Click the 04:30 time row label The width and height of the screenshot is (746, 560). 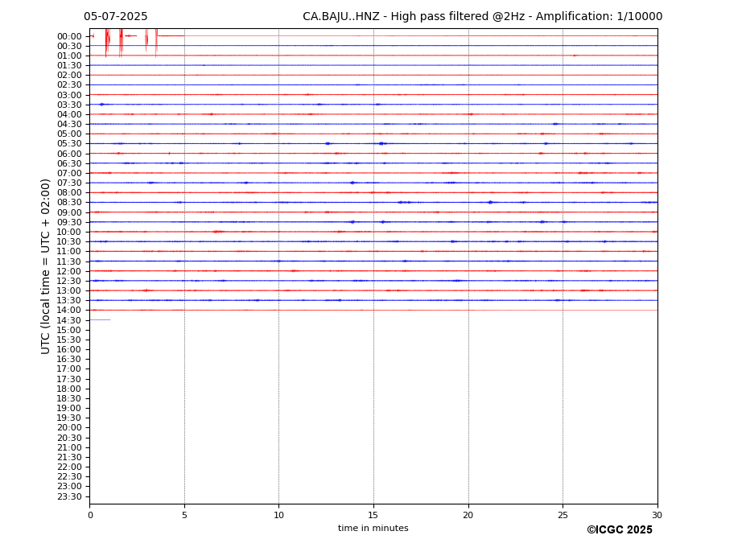69,124
